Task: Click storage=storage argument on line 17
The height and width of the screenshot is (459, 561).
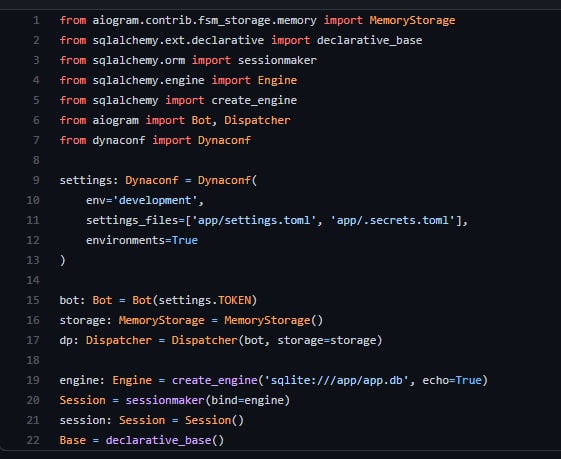Action: click(x=326, y=340)
